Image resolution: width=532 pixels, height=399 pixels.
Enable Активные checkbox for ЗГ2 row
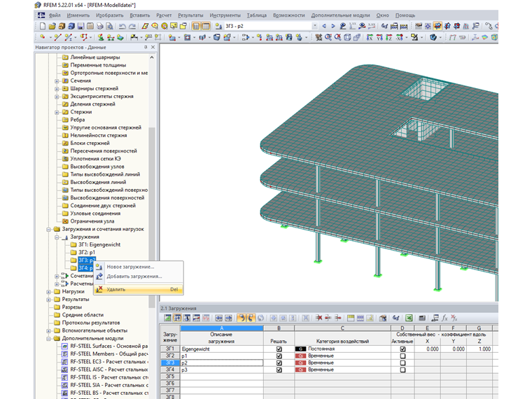(402, 356)
